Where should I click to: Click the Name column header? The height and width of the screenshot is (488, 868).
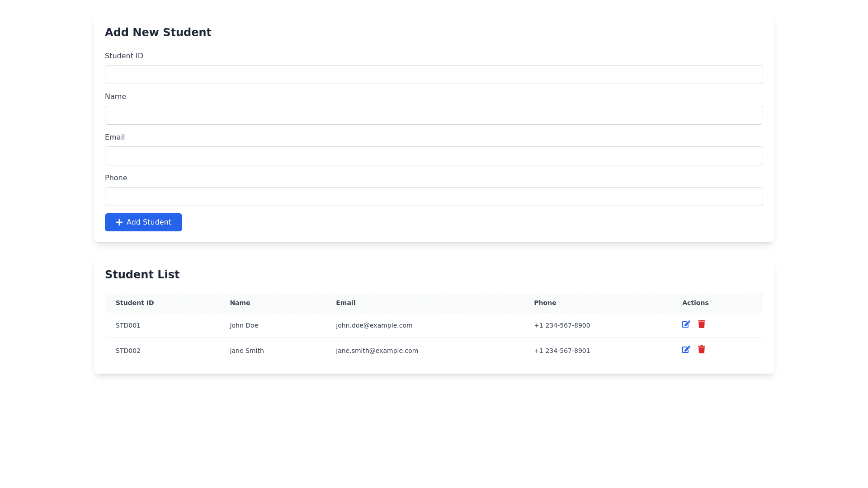240,303
